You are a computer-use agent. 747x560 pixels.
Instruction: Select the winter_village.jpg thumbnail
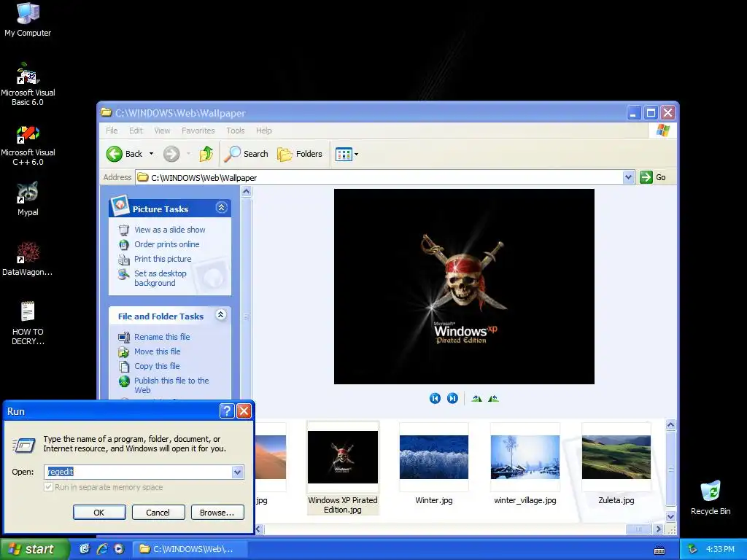click(x=525, y=464)
